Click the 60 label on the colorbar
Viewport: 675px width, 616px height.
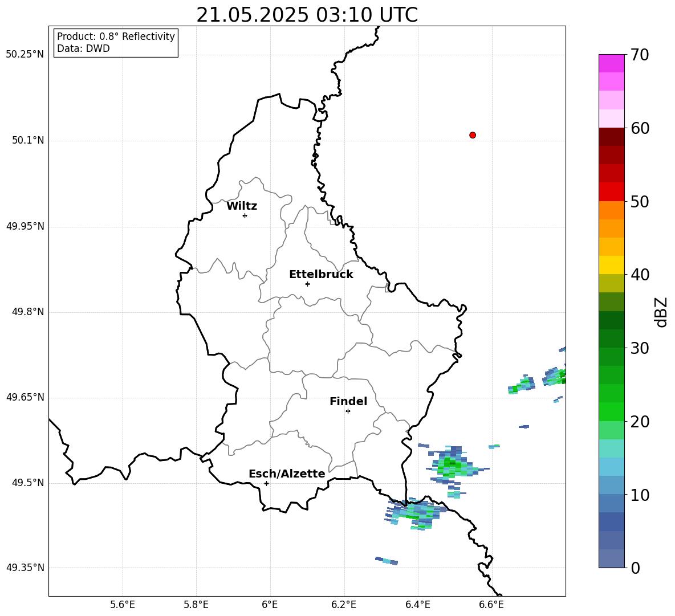click(640, 128)
